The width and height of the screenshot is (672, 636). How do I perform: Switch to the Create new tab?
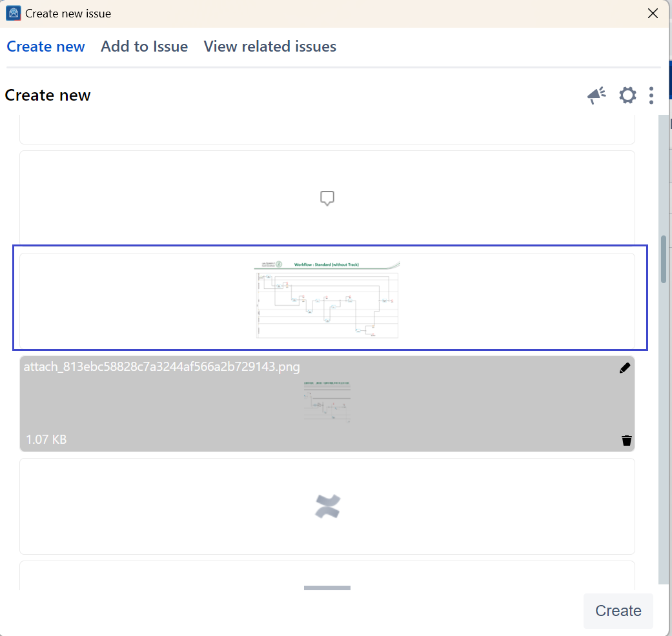tap(46, 46)
